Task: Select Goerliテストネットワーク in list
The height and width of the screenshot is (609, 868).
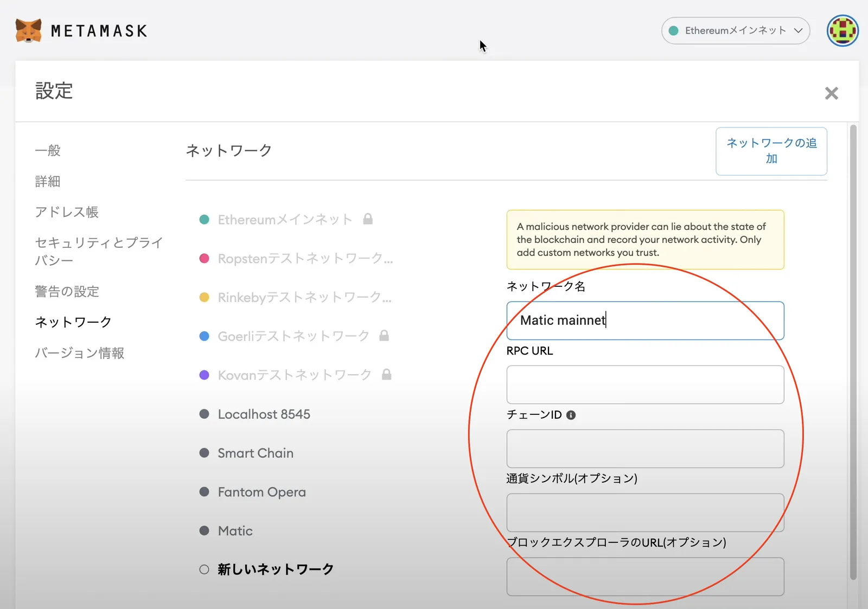Action: pyautogui.click(x=293, y=336)
